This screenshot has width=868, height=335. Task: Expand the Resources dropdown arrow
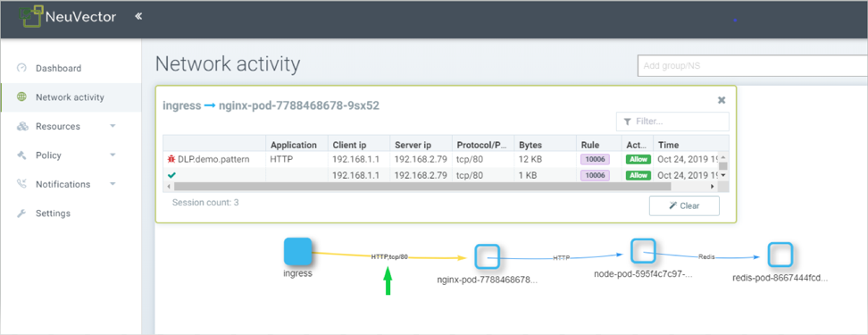click(x=113, y=126)
